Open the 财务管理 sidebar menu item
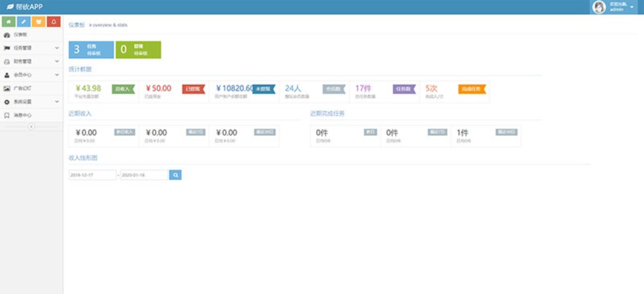This screenshot has height=294, width=644. (x=31, y=62)
